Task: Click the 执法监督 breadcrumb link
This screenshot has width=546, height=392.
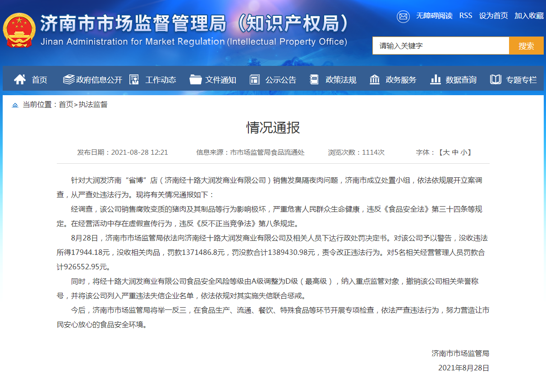Action: click(x=93, y=105)
